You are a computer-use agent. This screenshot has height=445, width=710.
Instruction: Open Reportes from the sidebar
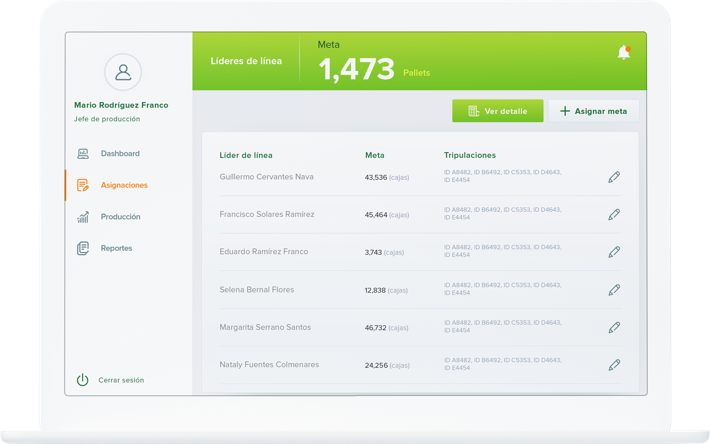(x=116, y=248)
